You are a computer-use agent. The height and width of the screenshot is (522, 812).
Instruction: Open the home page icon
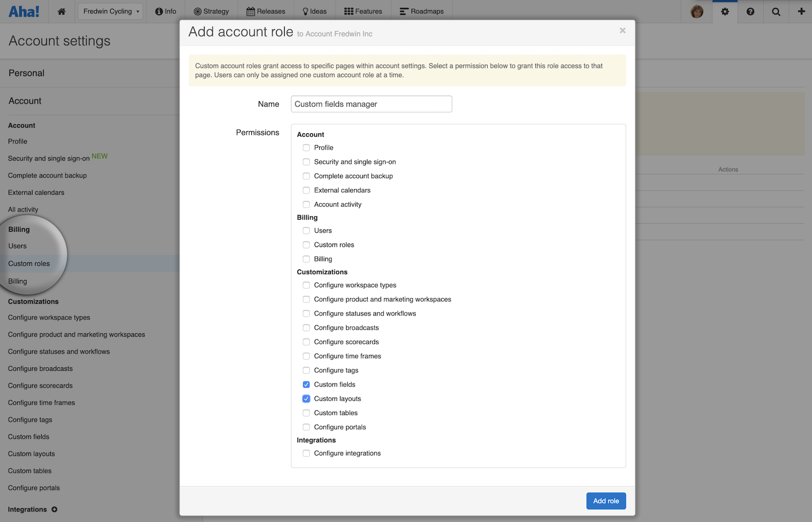[61, 11]
